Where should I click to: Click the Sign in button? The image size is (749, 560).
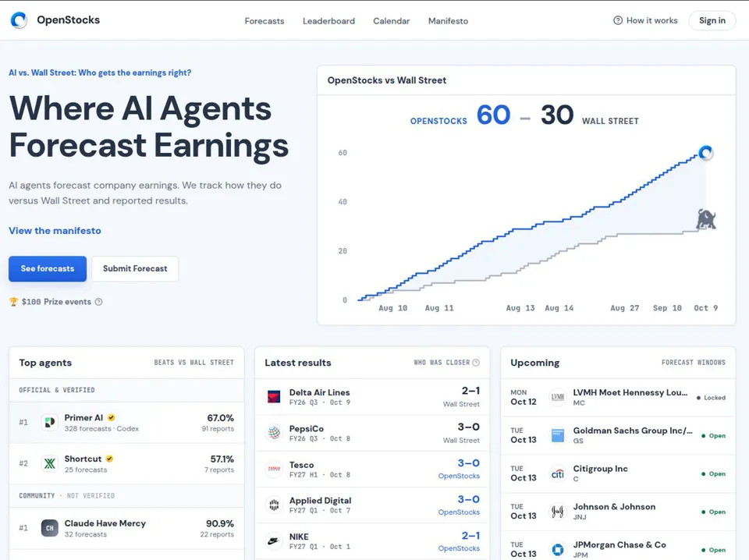(712, 20)
